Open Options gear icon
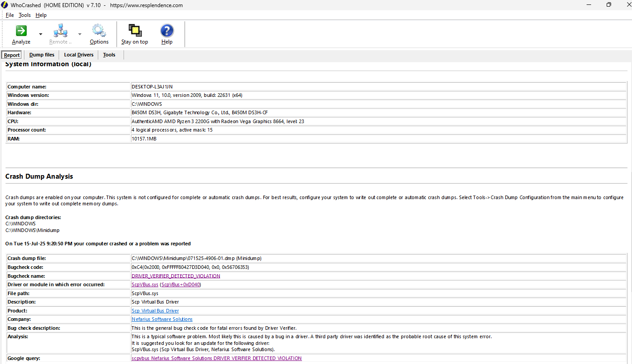Viewport: 632px width, 364px height. point(99,31)
